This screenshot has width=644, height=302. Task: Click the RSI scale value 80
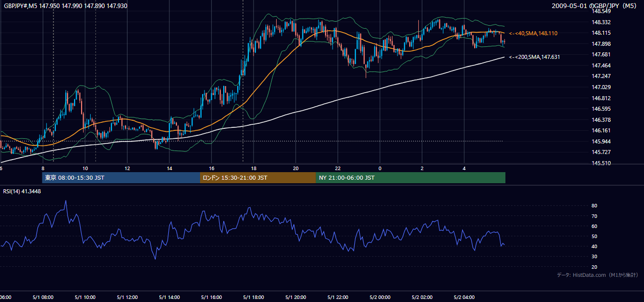tap(595, 206)
